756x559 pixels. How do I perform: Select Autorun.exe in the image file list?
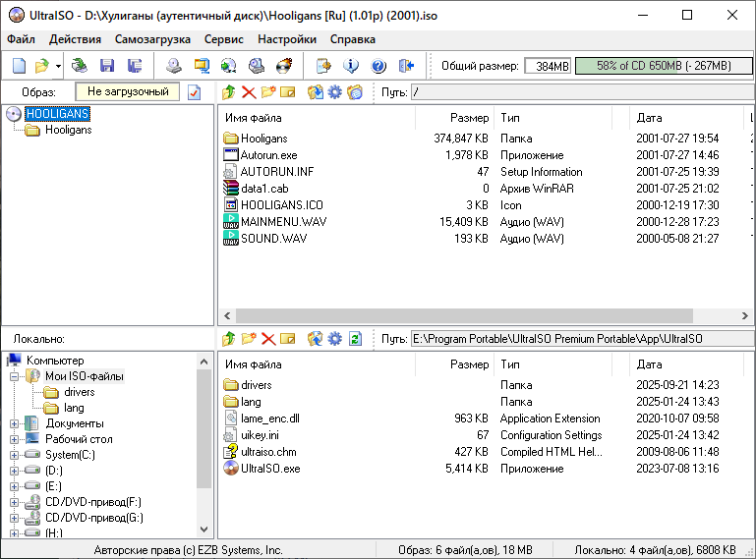(269, 155)
